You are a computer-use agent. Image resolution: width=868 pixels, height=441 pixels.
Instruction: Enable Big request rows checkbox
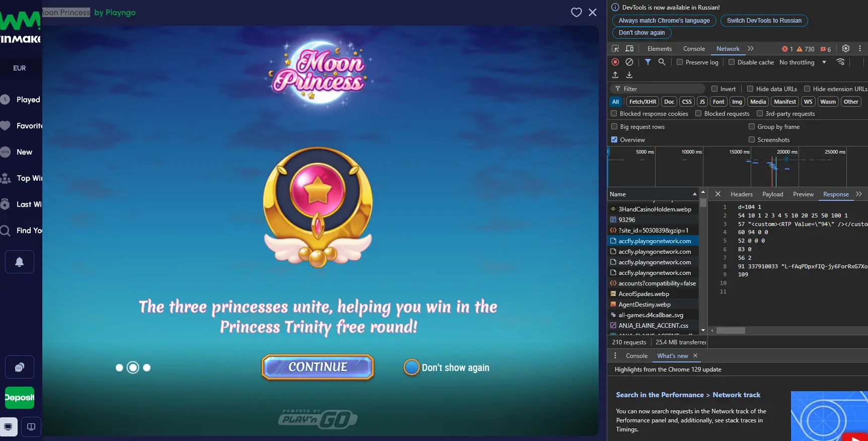point(614,126)
